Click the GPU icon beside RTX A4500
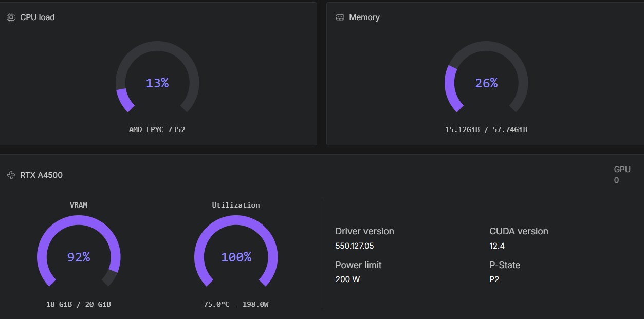Viewport: 644px width, 319px height. coord(11,175)
